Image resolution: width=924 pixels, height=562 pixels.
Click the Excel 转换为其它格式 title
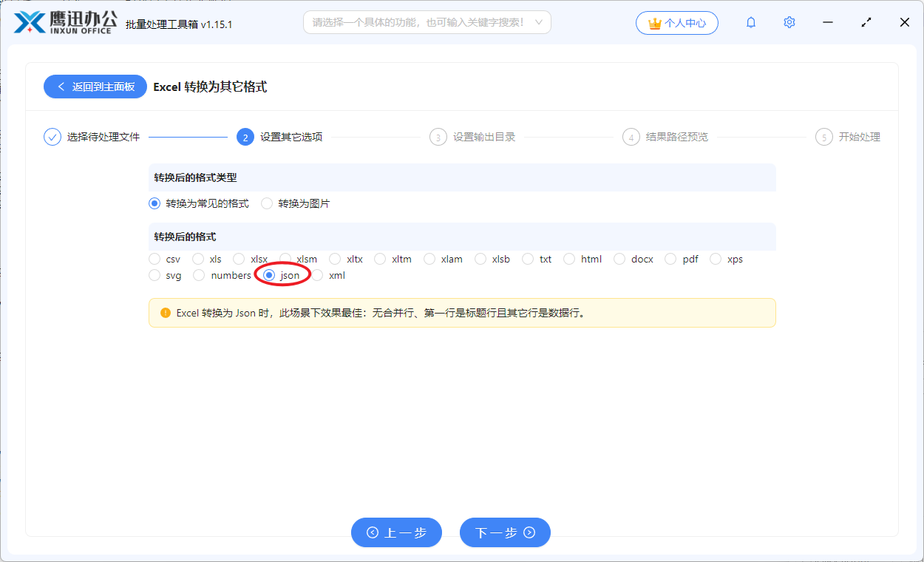[x=210, y=87]
